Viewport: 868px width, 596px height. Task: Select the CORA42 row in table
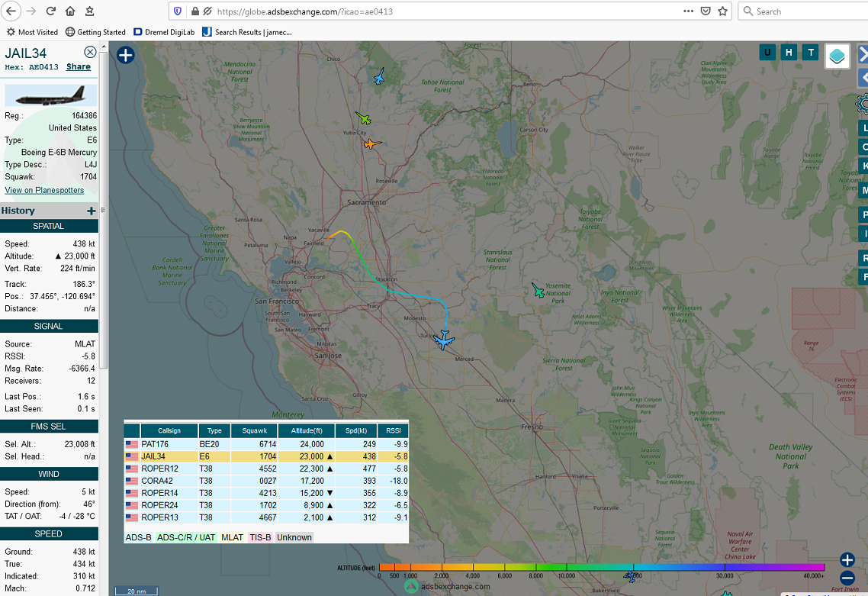point(266,481)
